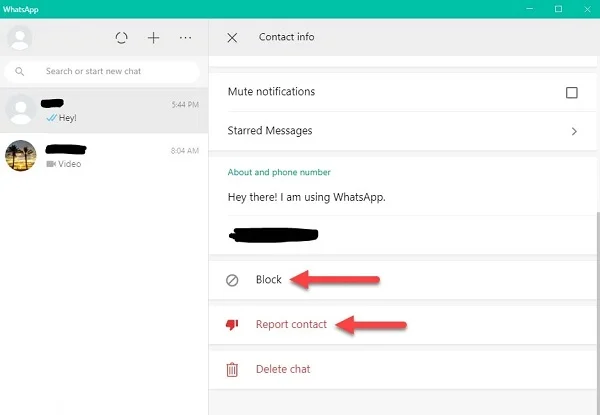Select Report contact

coord(403,325)
